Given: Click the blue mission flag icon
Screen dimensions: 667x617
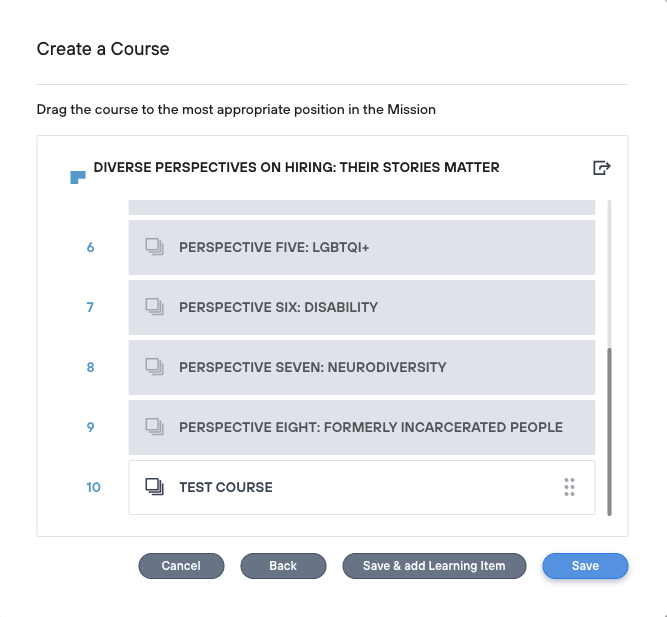Looking at the screenshot, I should (x=78, y=177).
